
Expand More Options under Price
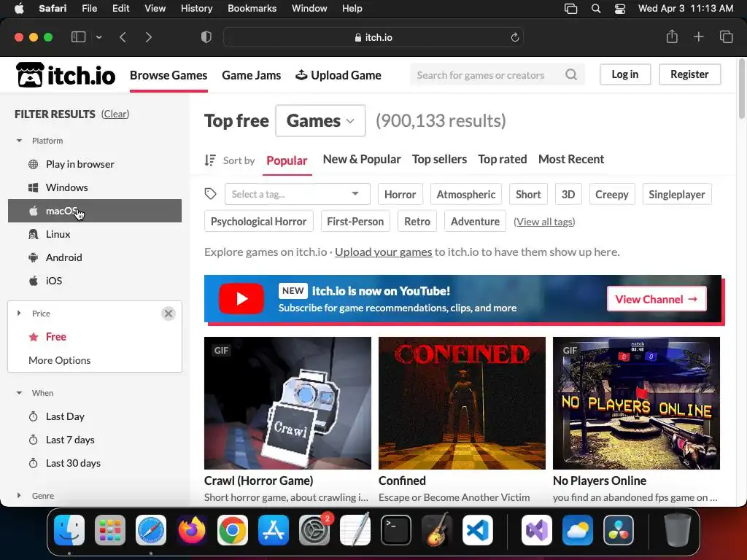tap(60, 360)
